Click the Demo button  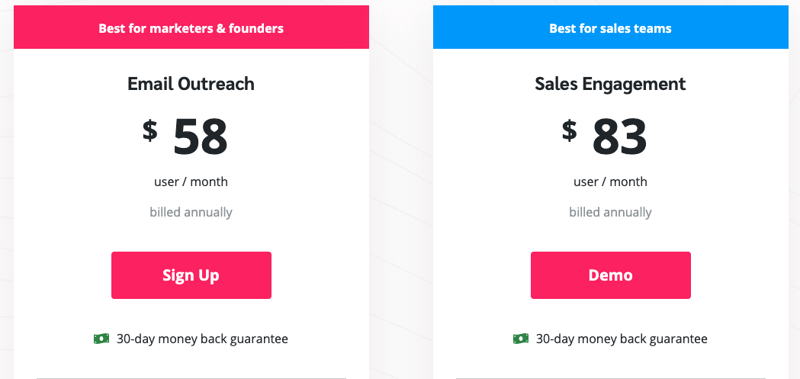(611, 275)
